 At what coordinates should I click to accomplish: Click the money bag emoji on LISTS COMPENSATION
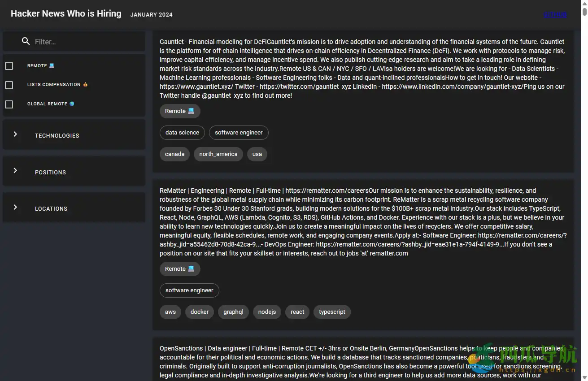(86, 84)
